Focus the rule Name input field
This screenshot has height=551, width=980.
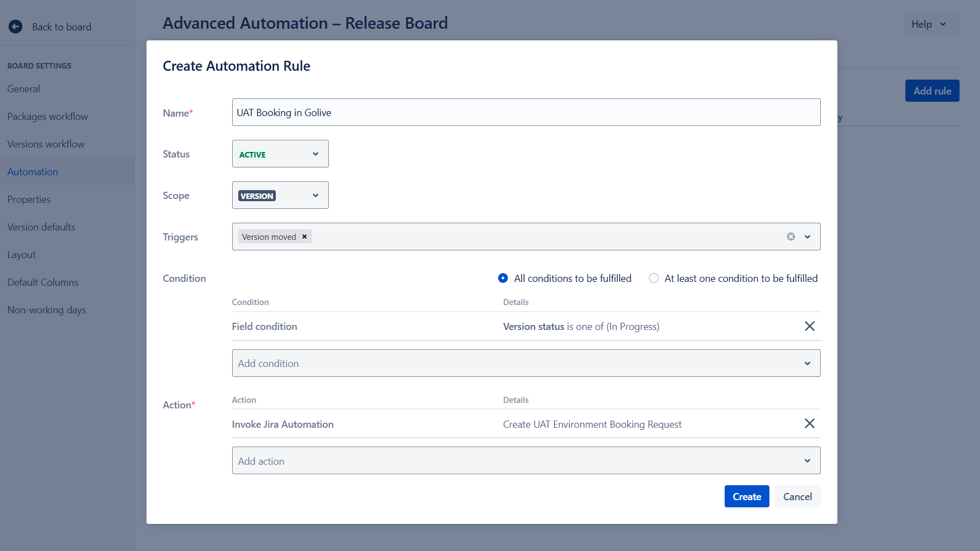coord(526,113)
